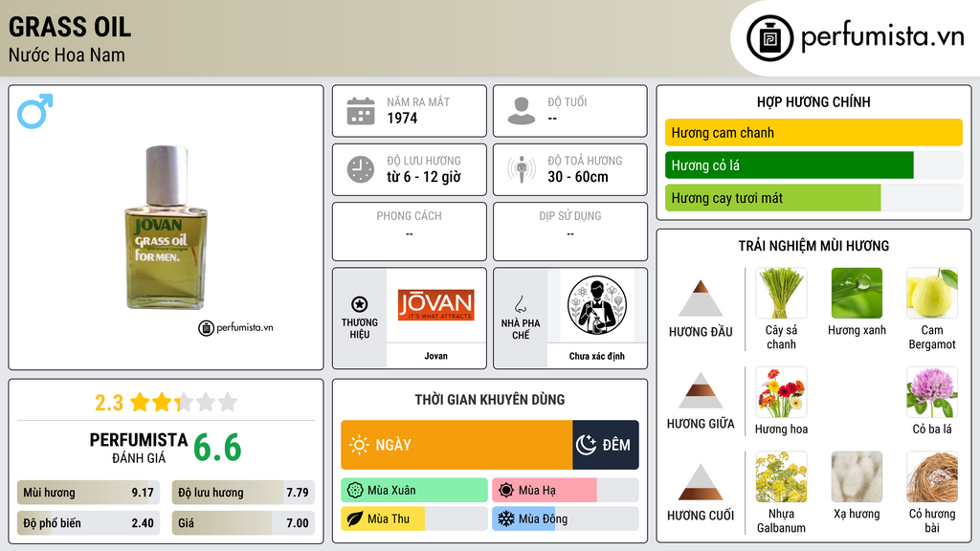Click the green Perfumista score 6.6

(x=217, y=448)
